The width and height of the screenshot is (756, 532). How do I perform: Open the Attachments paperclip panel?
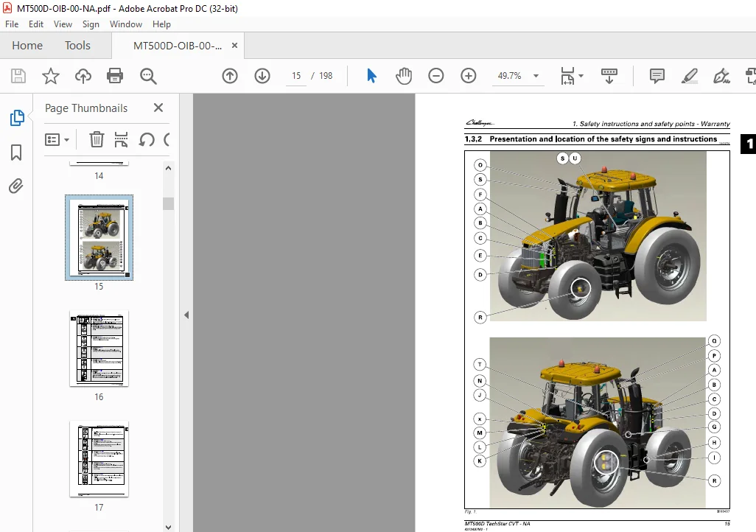tap(16, 186)
